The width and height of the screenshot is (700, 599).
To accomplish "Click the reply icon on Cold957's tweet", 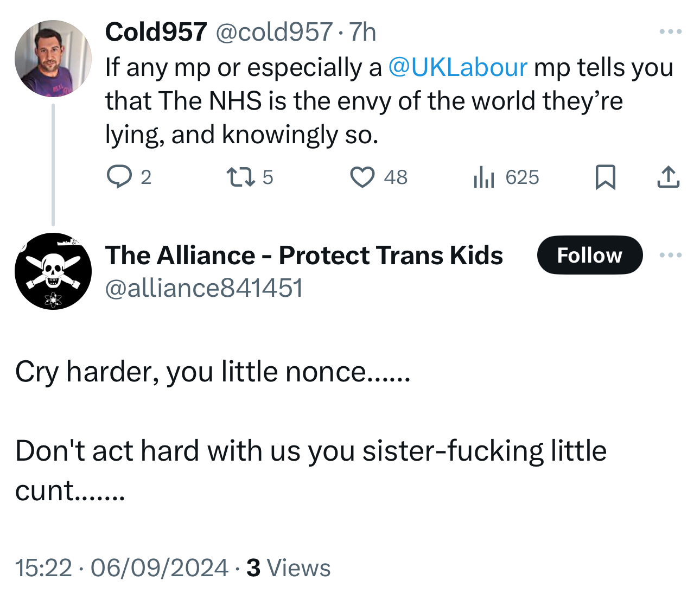I will click(x=118, y=177).
